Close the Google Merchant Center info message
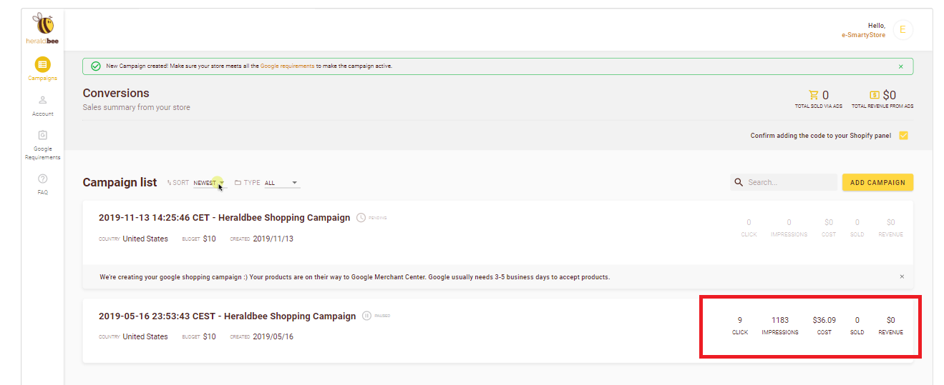The image size is (944, 385). point(902,277)
